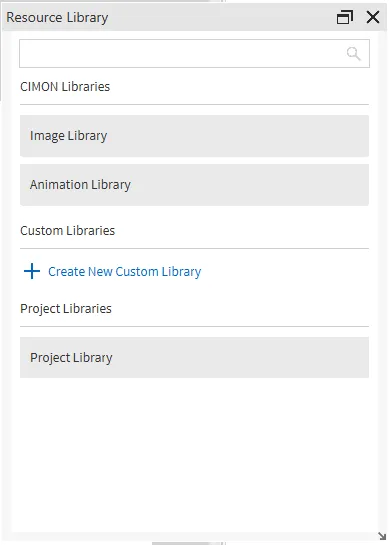Click the divider line under CIMON Libraries
Viewport: 389px width, 545px height.
pyautogui.click(x=194, y=104)
